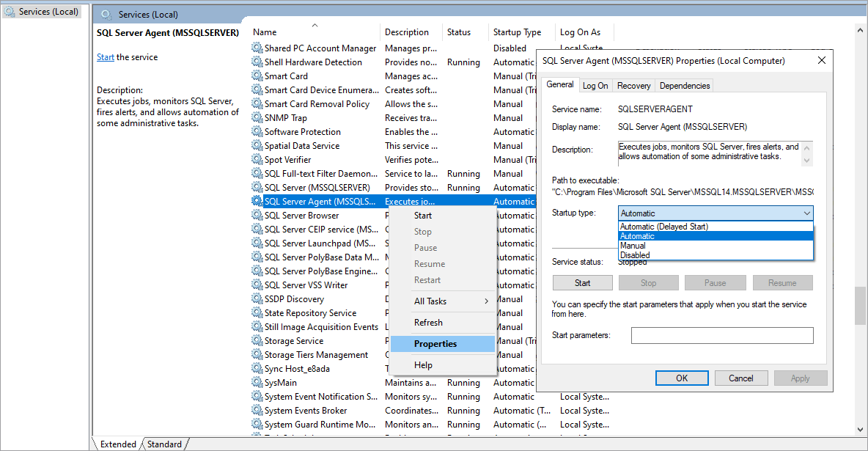Click the Start link to start the service
This screenshot has width=868, height=451.
coord(105,56)
